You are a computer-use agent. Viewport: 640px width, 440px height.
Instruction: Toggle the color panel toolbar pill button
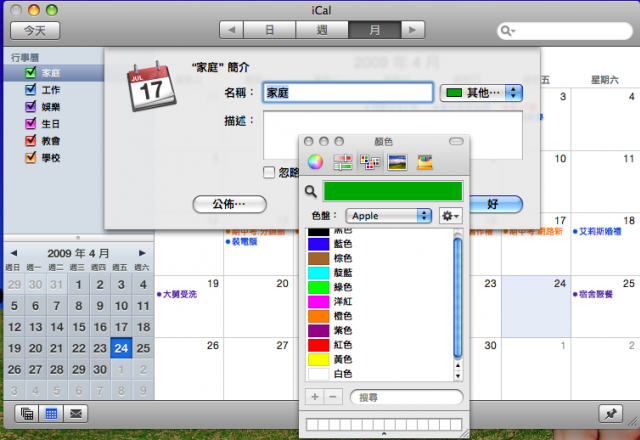click(456, 141)
